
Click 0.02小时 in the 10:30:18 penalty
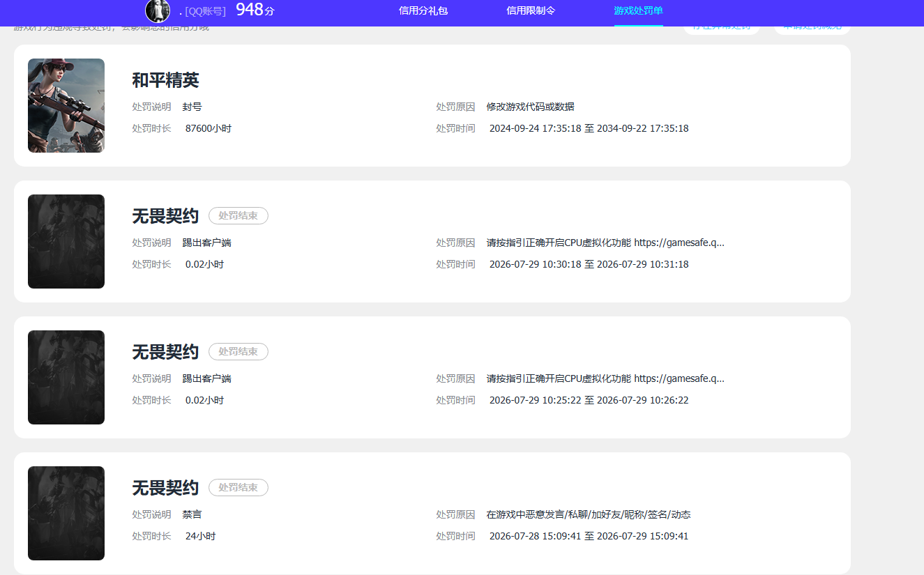[x=205, y=264]
